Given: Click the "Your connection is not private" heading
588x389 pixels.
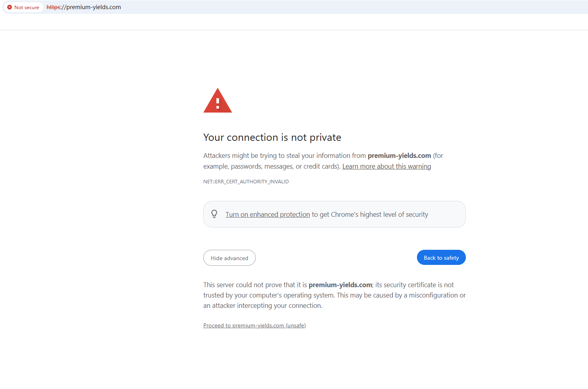Looking at the screenshot, I should 272,137.
